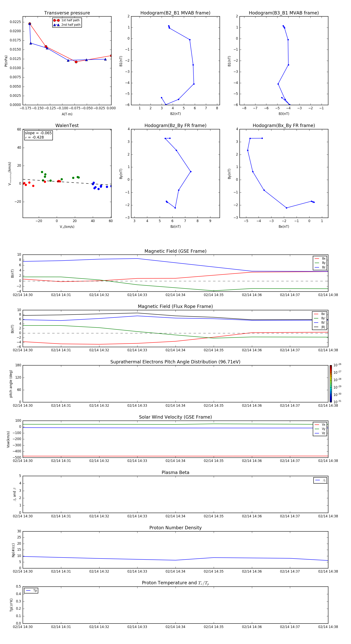Click the '10^-26' colorbar label
This screenshot has height=644, width=351.
point(337,365)
